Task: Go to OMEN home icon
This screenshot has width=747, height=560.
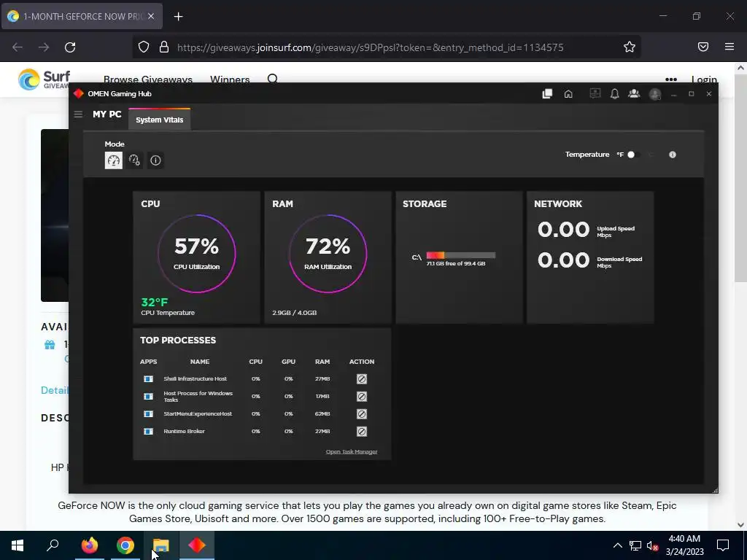Action: pos(568,94)
